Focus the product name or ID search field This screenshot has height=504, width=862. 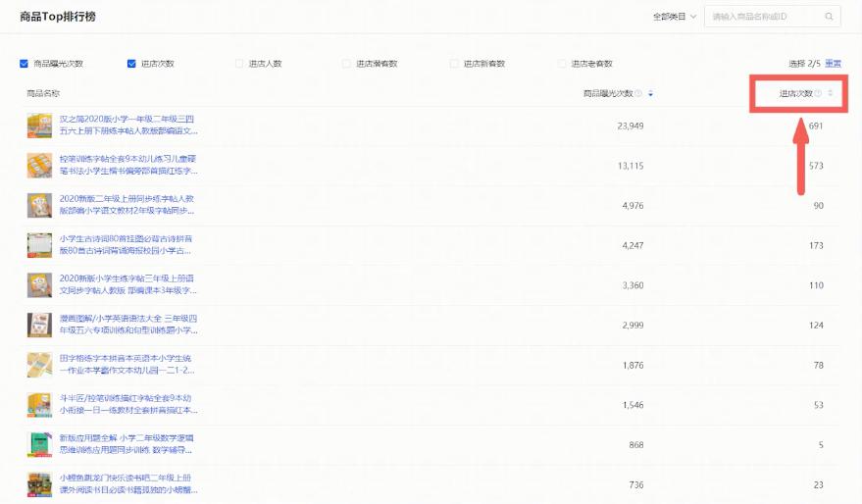pos(773,17)
